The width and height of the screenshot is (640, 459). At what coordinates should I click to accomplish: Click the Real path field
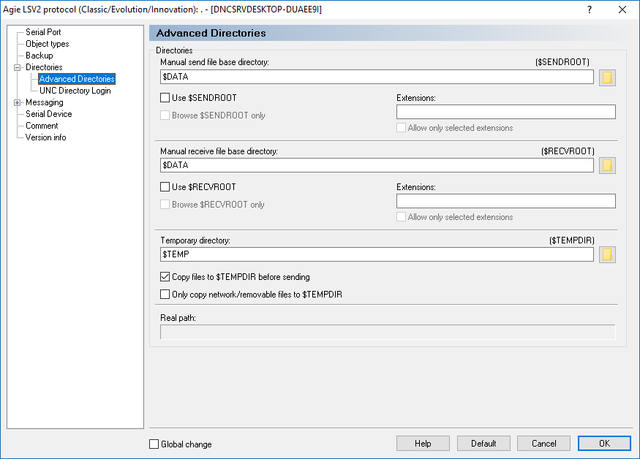387,332
